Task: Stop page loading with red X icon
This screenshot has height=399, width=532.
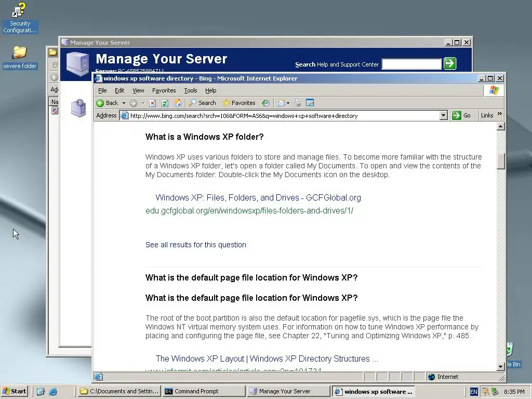Action: pyautogui.click(x=152, y=103)
